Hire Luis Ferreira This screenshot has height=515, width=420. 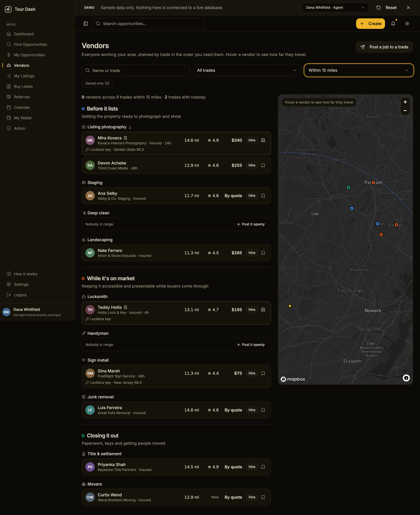coord(252,410)
